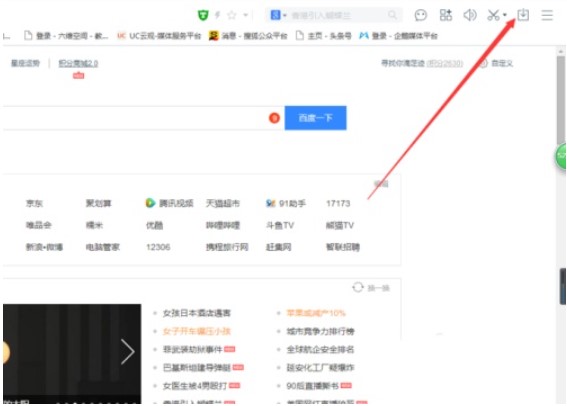This screenshot has width=567, height=406.
Task: Open the 搜狐公众平台 bookmark
Action: pos(248,36)
